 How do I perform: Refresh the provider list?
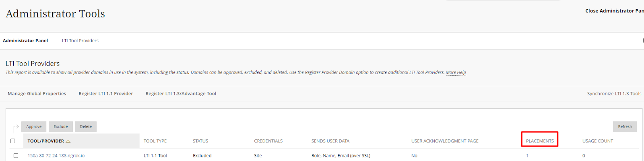pos(625,127)
